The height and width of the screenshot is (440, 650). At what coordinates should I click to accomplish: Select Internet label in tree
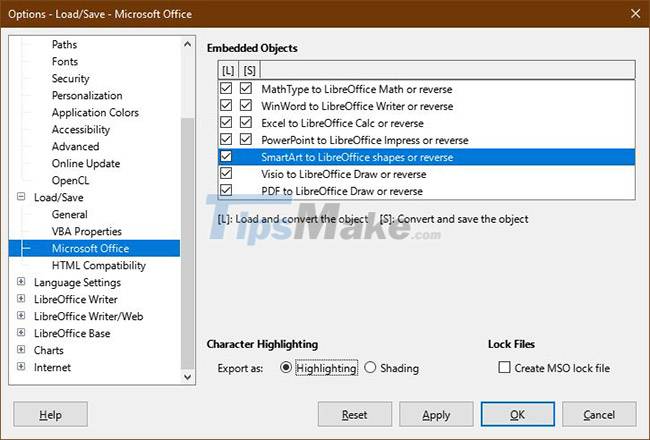52,367
